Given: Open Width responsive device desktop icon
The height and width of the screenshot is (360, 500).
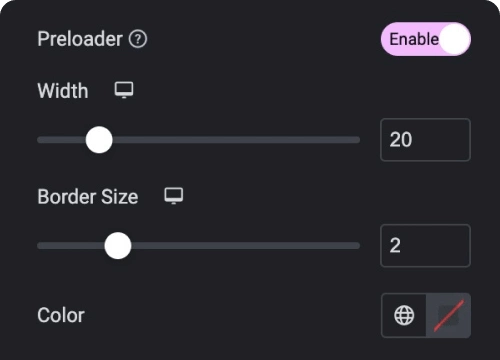Looking at the screenshot, I should tap(124, 90).
